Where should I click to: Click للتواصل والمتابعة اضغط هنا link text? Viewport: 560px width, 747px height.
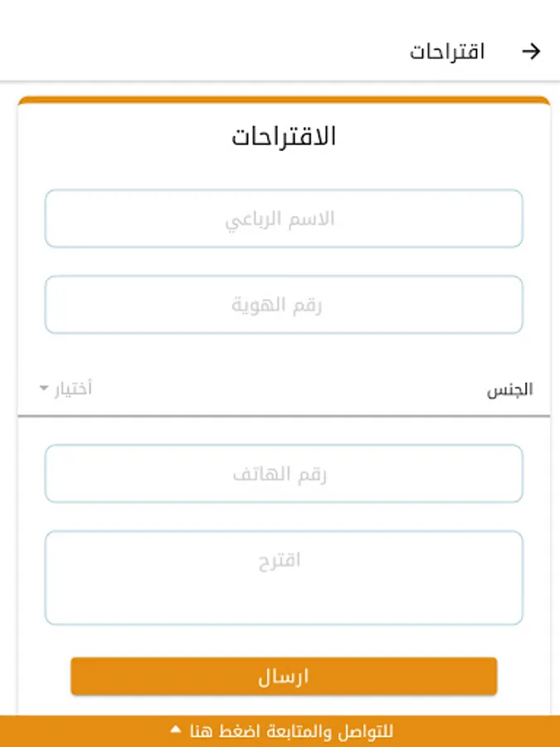click(291, 731)
